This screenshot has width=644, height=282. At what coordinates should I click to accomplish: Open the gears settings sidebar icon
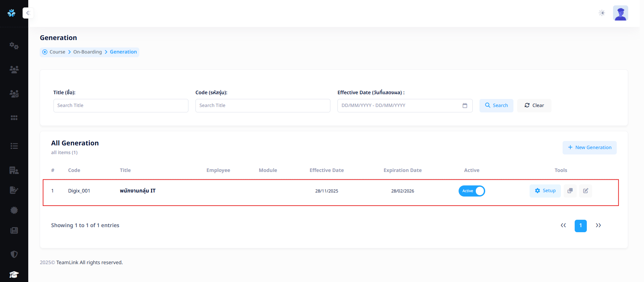tap(14, 46)
